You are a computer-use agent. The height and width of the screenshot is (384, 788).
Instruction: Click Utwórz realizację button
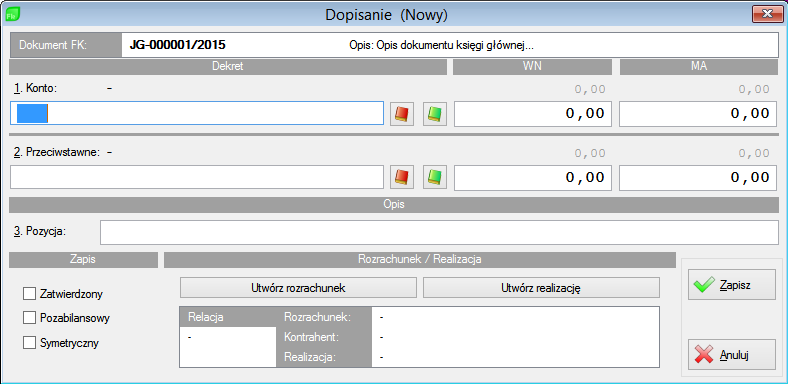pos(541,288)
